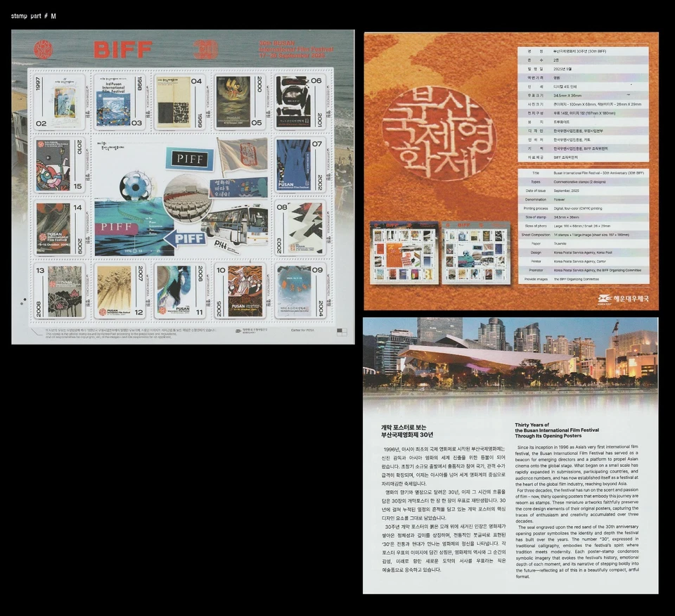Click the Korea Post swallow mark below the stamps

(x=238, y=331)
